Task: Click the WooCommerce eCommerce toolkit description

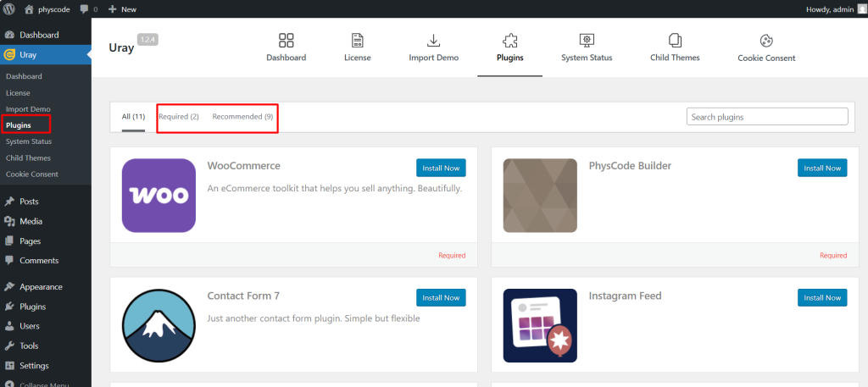Action: coord(334,189)
